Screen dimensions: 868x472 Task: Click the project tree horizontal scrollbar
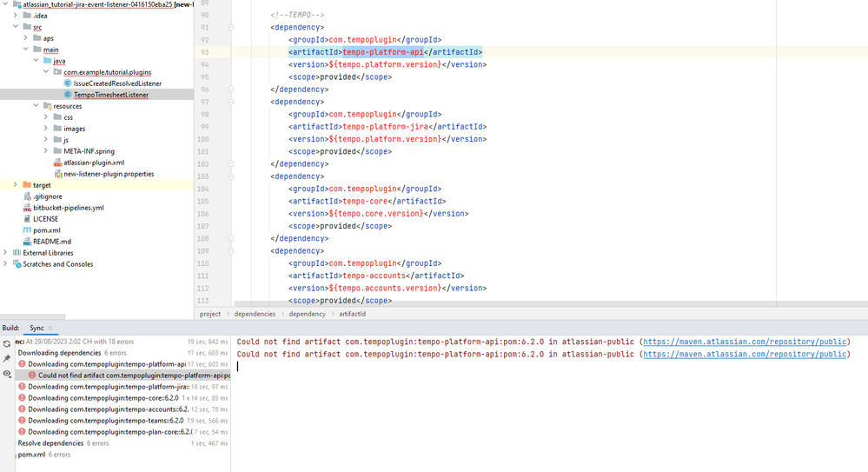pyautogui.click(x=33, y=317)
